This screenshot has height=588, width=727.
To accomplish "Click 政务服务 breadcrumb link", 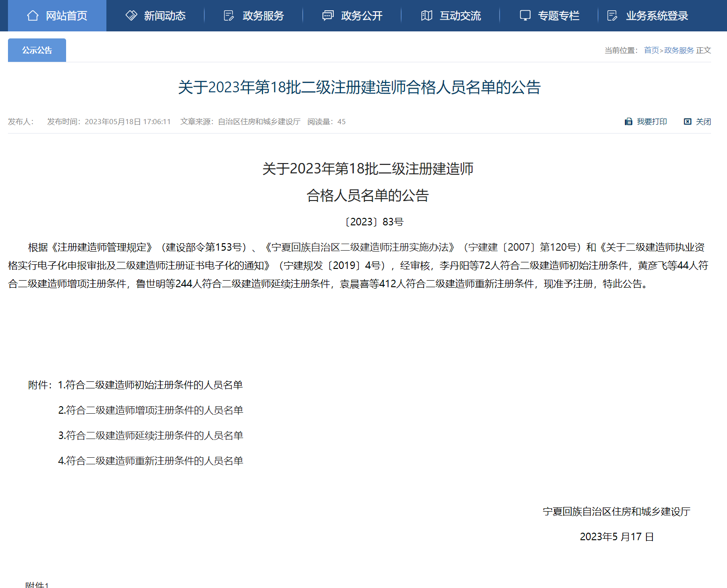I will pos(679,50).
